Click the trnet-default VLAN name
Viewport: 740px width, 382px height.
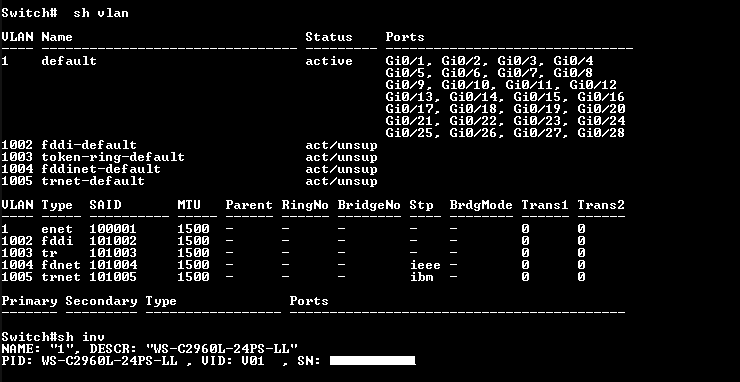click(93, 181)
